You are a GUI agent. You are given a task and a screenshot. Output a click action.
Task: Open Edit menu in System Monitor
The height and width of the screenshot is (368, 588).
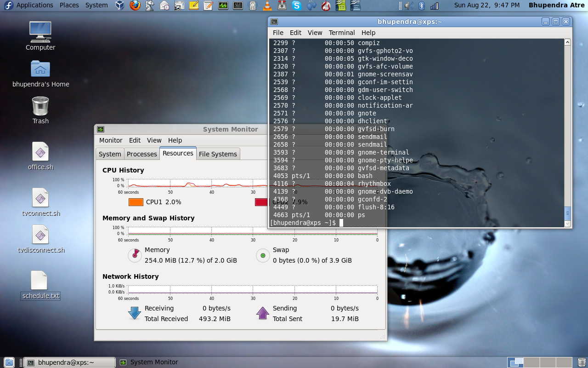[135, 140]
